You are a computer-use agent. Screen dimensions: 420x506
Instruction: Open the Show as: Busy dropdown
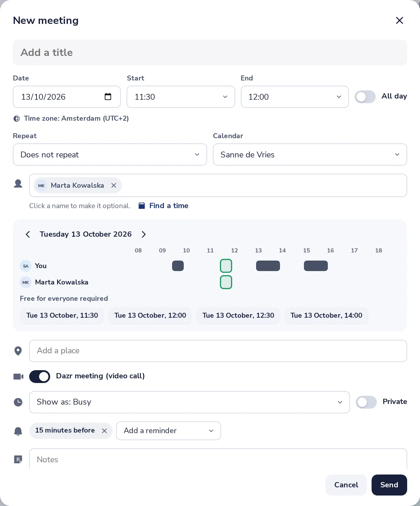click(190, 402)
